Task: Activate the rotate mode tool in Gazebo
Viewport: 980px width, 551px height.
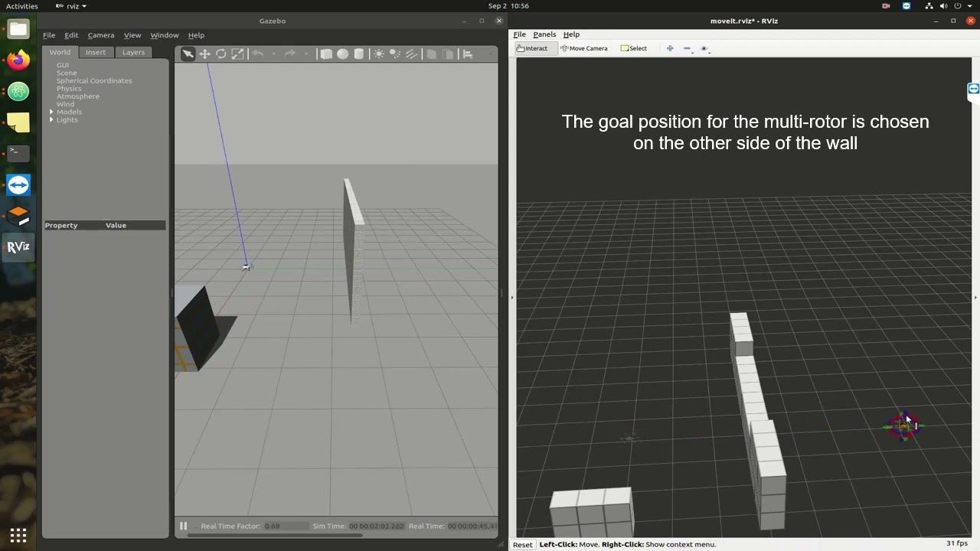Action: pos(221,54)
